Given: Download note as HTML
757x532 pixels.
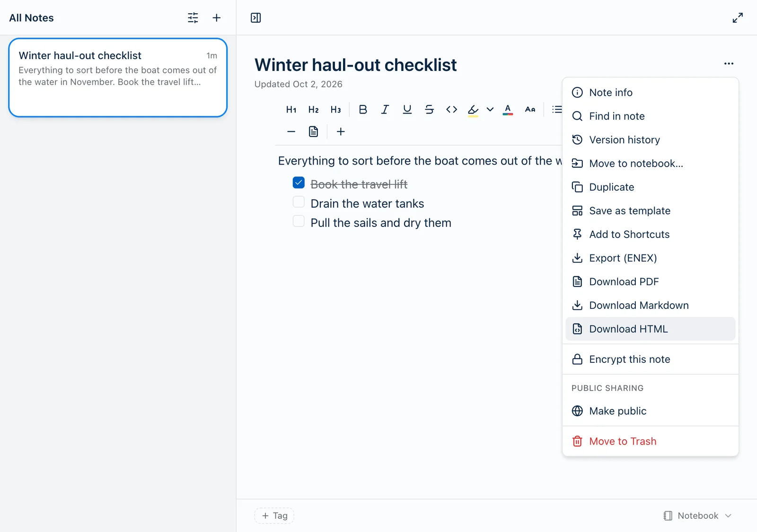Looking at the screenshot, I should click(x=650, y=329).
